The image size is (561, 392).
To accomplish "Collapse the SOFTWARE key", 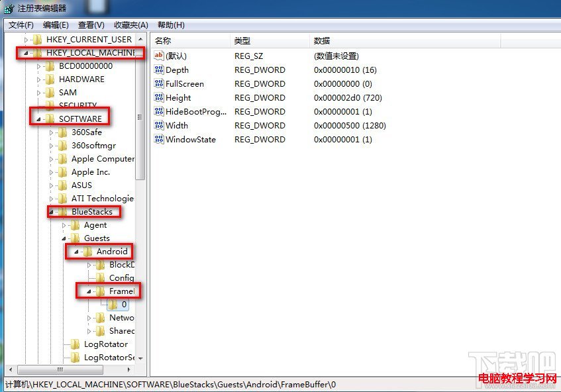I will tap(38, 119).
